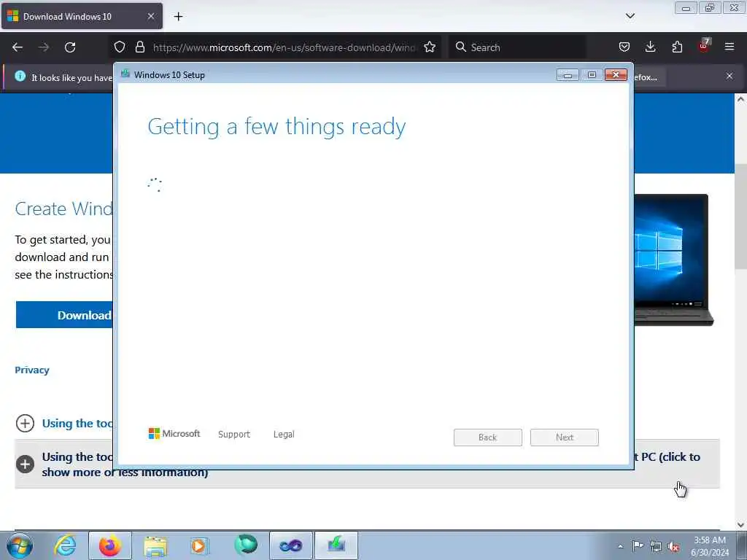Select the Download Windows 10 tab
Image resolution: width=747 pixels, height=560 pixels.
click(82, 17)
